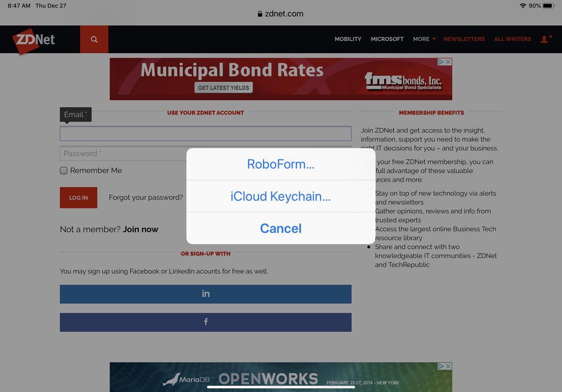Choose iCloud Keychain from the sheet
Screen dimensions: 562x392
[x=281, y=196]
